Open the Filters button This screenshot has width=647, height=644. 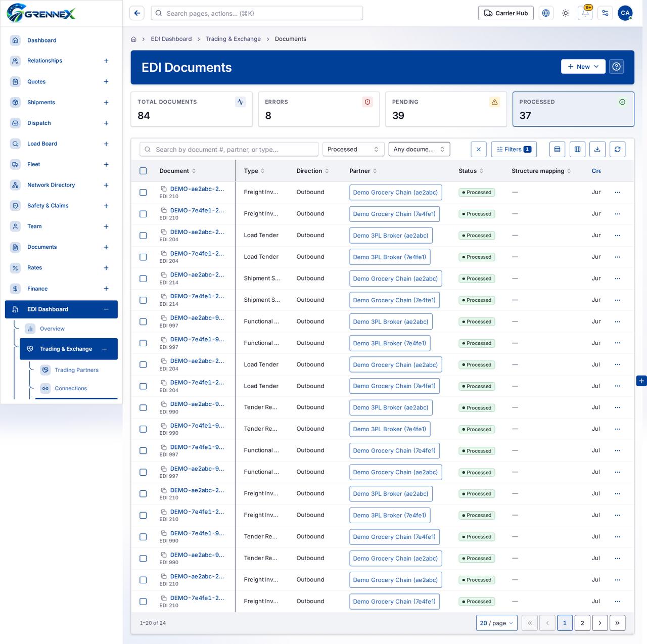pyautogui.click(x=514, y=149)
